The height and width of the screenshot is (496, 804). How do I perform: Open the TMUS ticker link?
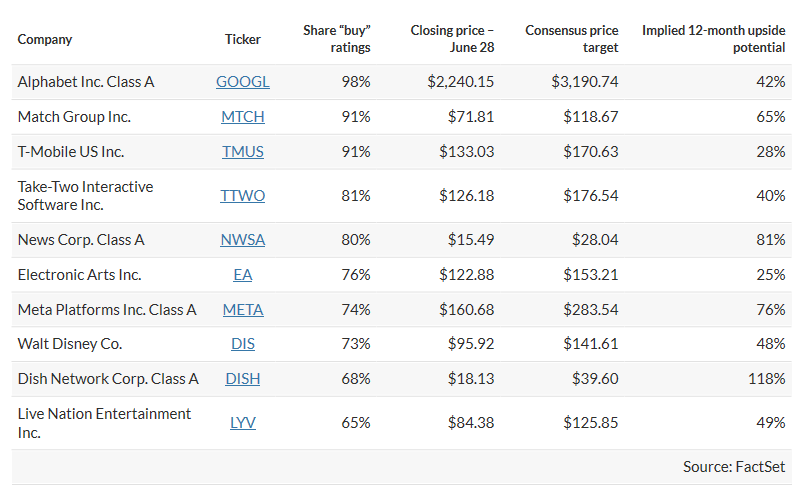click(243, 152)
